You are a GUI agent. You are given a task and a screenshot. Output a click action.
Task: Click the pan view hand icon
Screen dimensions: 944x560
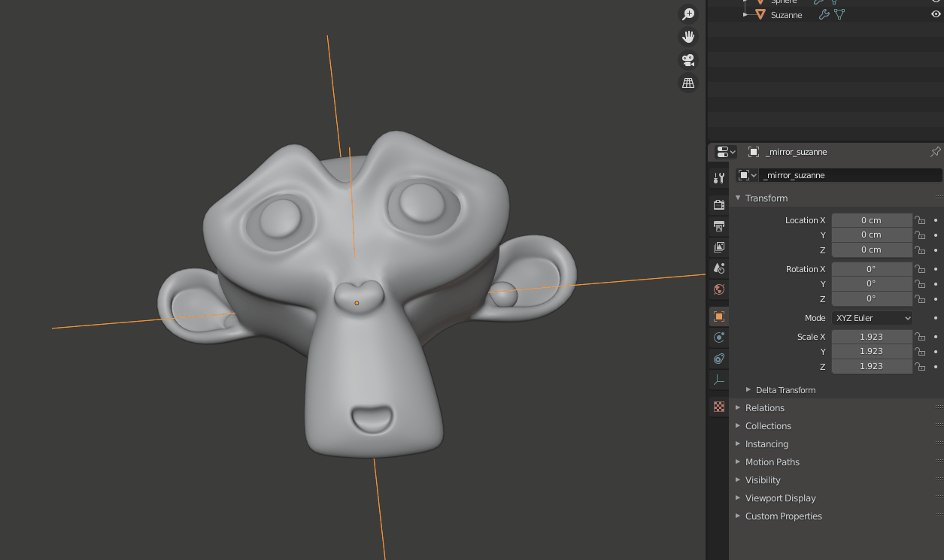click(688, 37)
